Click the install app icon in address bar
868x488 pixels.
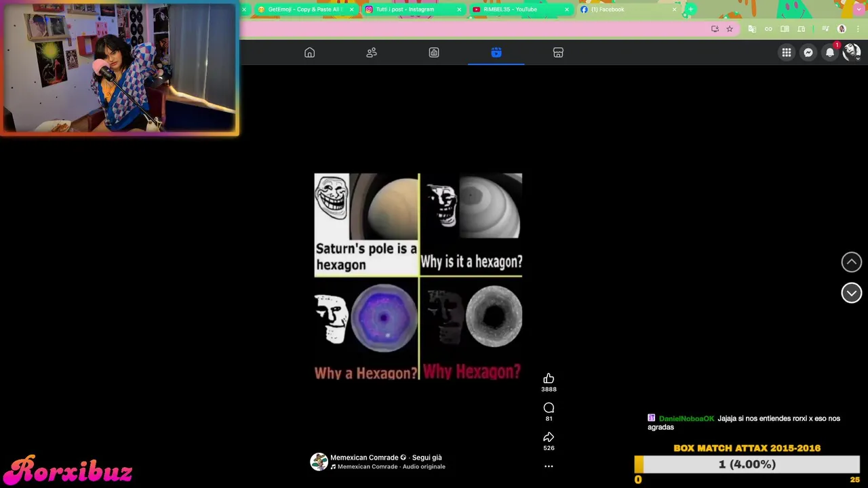715,29
